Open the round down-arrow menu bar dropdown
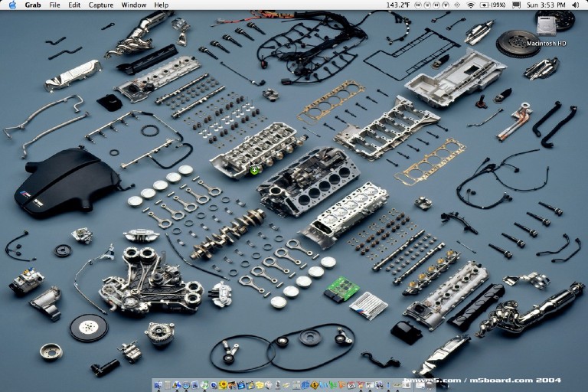Image resolution: width=588 pixels, height=392 pixels. [446, 5]
